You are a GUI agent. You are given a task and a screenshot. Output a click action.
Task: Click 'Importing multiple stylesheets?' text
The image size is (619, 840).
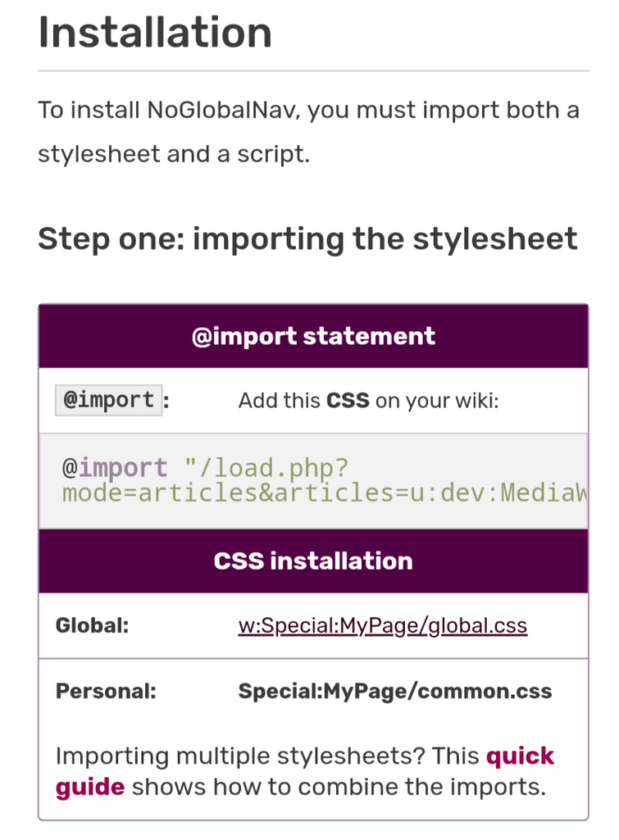click(x=241, y=756)
